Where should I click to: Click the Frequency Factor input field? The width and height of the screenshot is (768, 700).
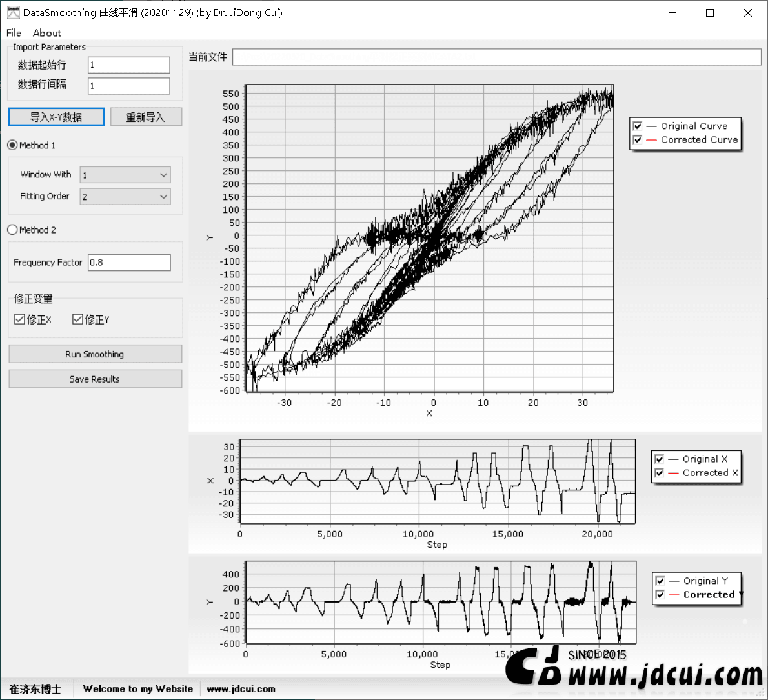(129, 263)
